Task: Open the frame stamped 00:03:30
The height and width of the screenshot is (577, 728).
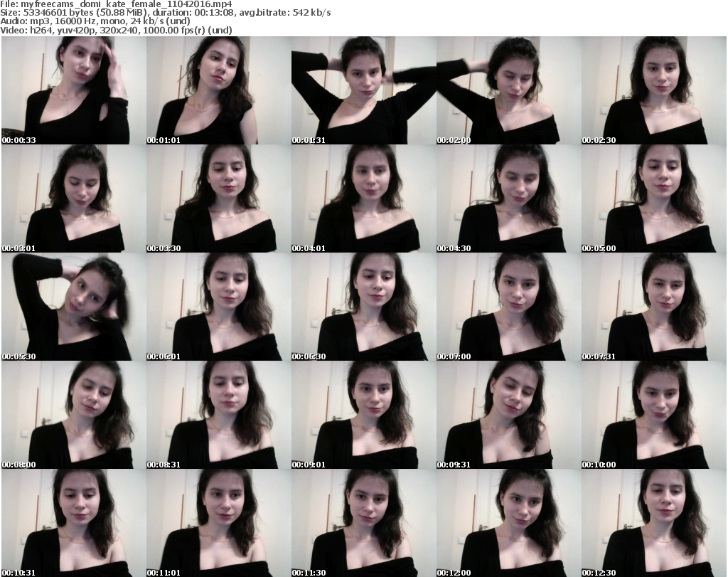Action: pos(219,198)
